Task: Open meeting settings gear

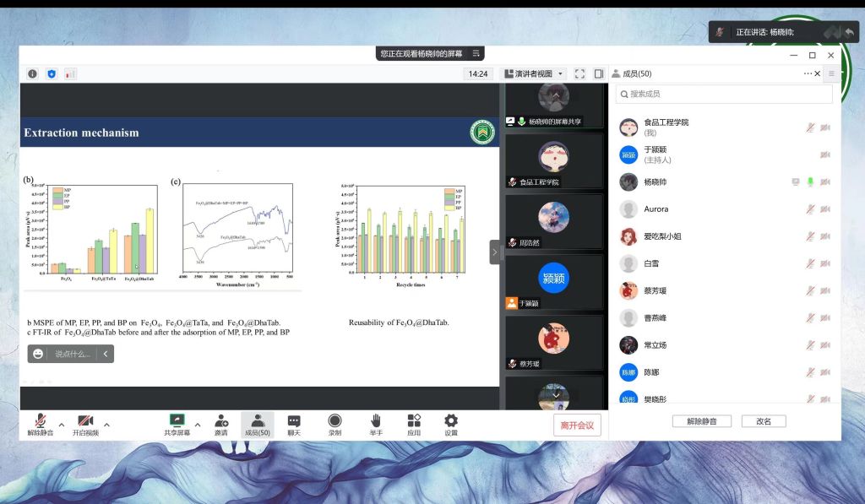Action: click(x=451, y=420)
